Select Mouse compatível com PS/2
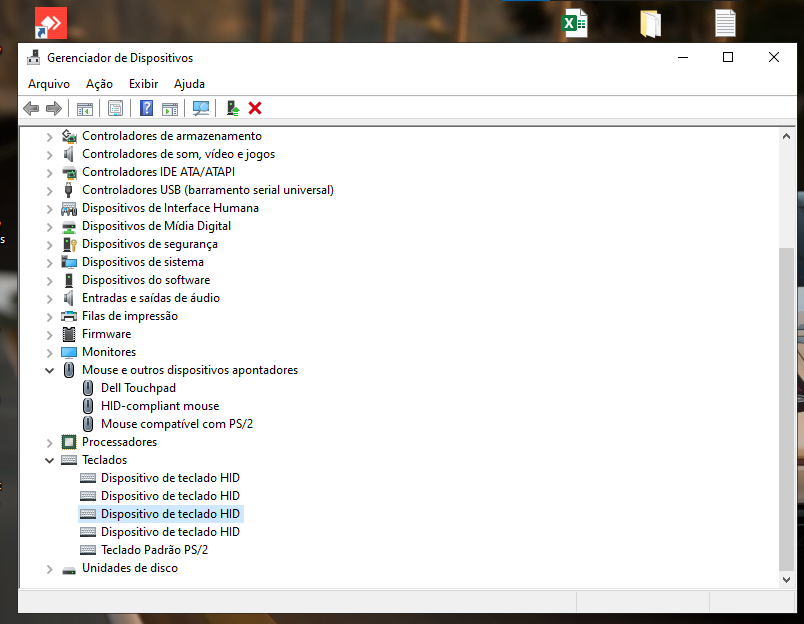The image size is (804, 624). point(177,424)
